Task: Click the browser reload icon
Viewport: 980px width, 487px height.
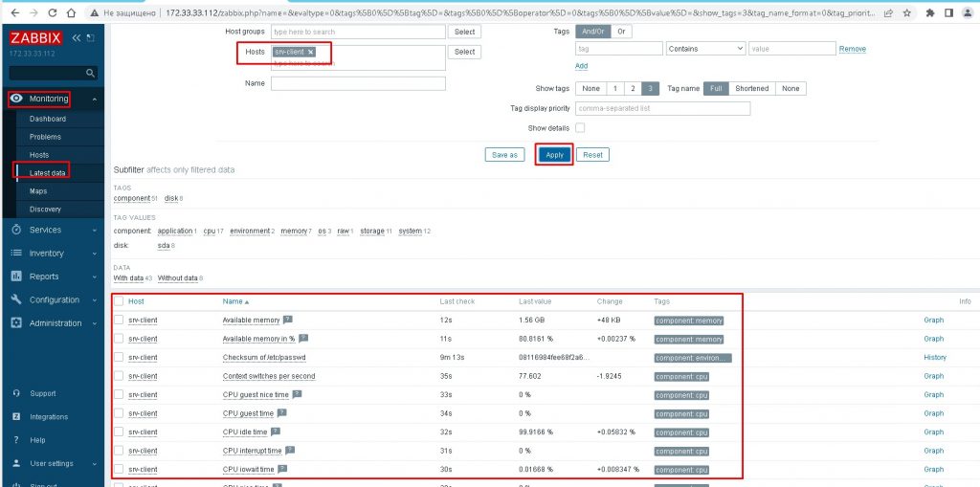Action: 52,13
